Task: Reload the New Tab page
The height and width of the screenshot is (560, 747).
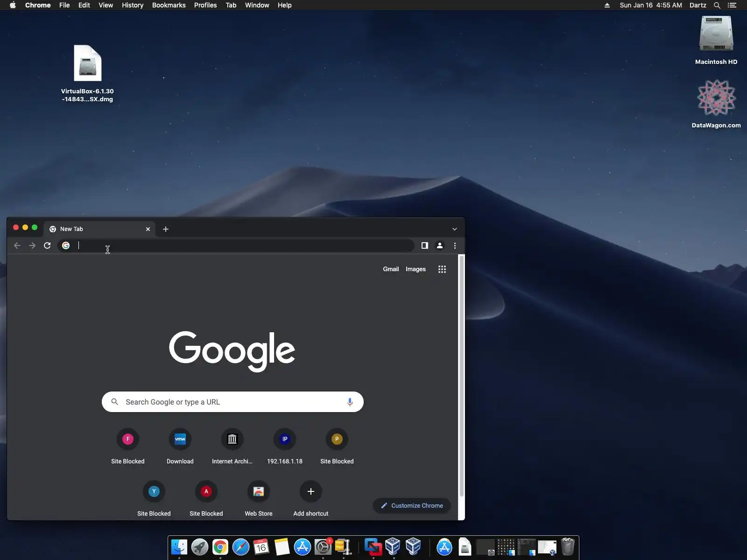Action: [47, 245]
